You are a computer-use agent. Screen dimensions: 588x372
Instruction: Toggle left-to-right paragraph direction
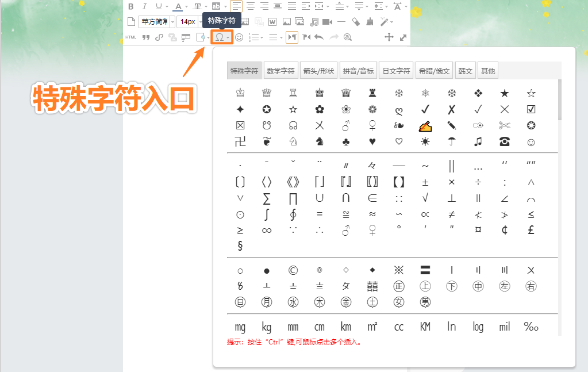click(x=292, y=37)
